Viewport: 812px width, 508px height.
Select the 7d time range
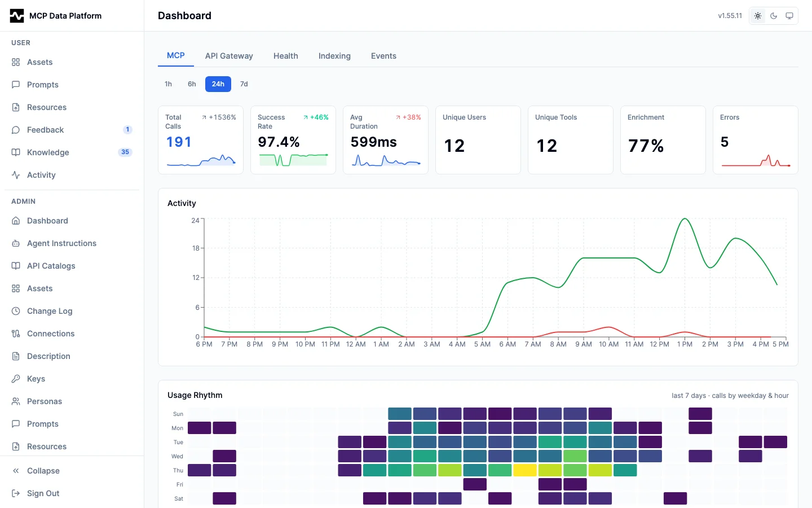click(244, 84)
